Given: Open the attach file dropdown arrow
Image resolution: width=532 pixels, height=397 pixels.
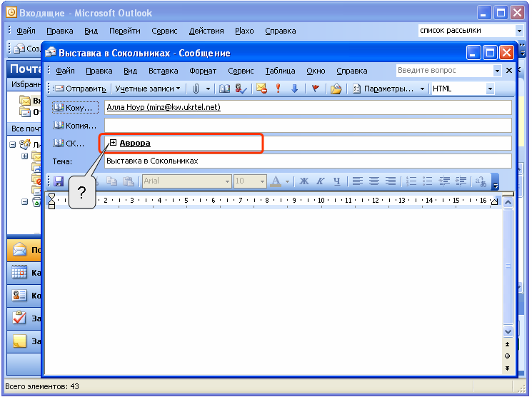Looking at the screenshot, I should (x=208, y=89).
